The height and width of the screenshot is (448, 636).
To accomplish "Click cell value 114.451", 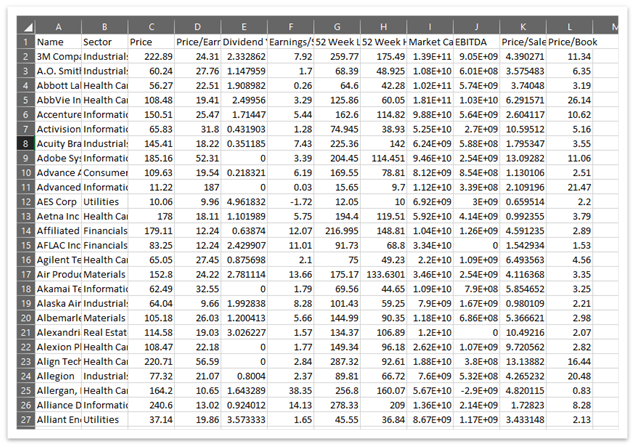I will click(383, 159).
